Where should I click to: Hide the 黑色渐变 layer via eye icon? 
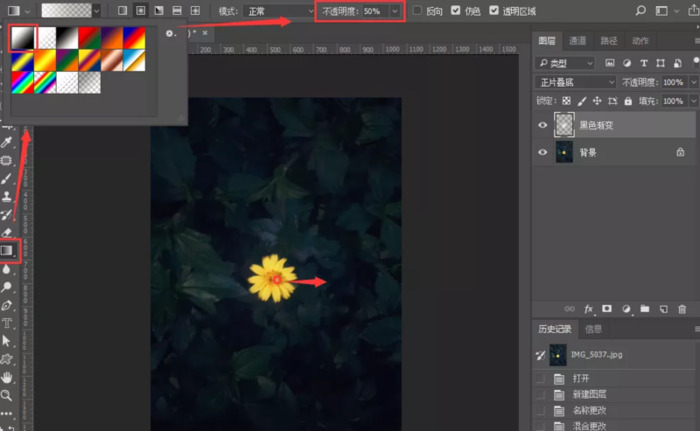click(543, 125)
